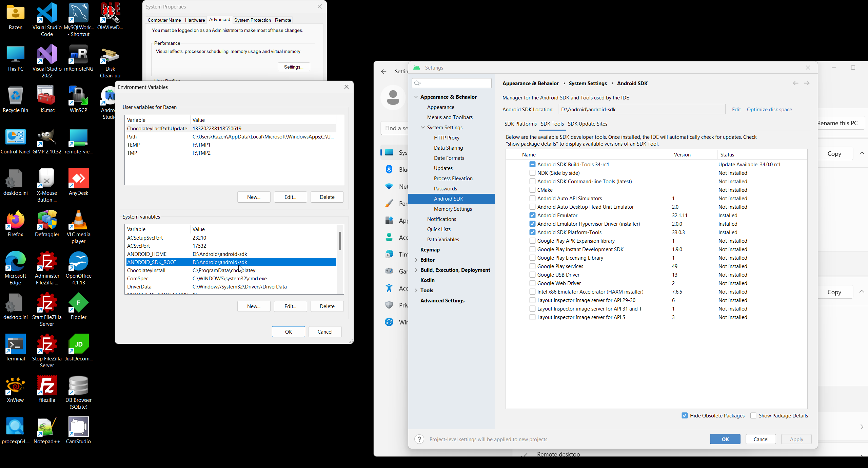Check the NDK (Side by side) checkbox
Viewport: 868px width, 468px height.
point(532,173)
